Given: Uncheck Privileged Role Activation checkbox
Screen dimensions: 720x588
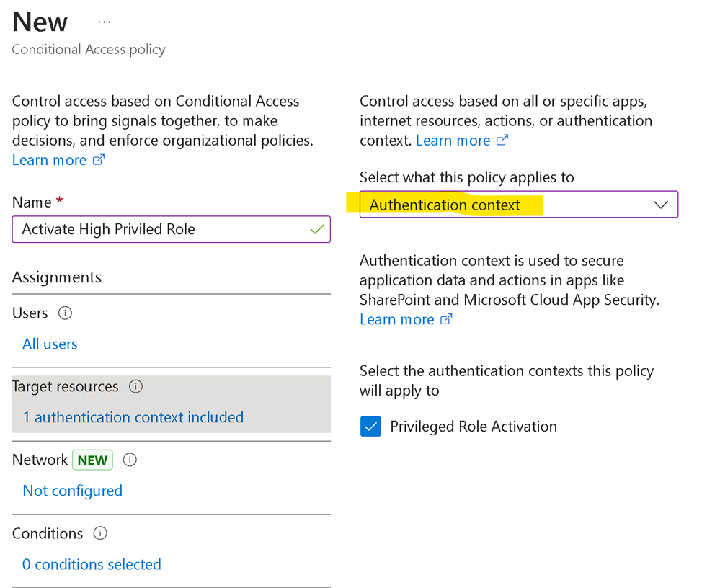Looking at the screenshot, I should 370,427.
